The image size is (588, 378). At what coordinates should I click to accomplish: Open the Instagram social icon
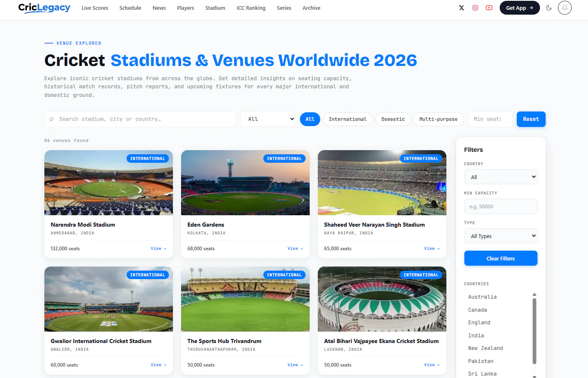tap(475, 8)
